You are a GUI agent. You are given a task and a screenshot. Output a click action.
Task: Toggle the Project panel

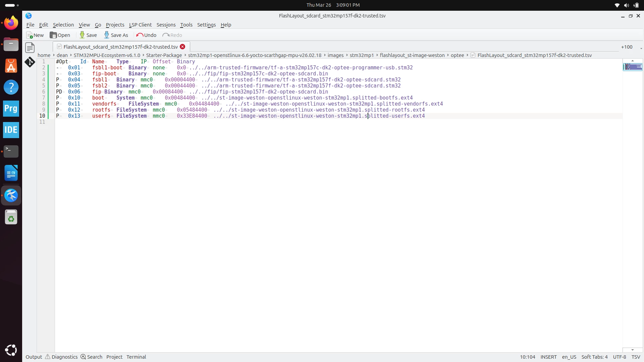click(x=114, y=357)
